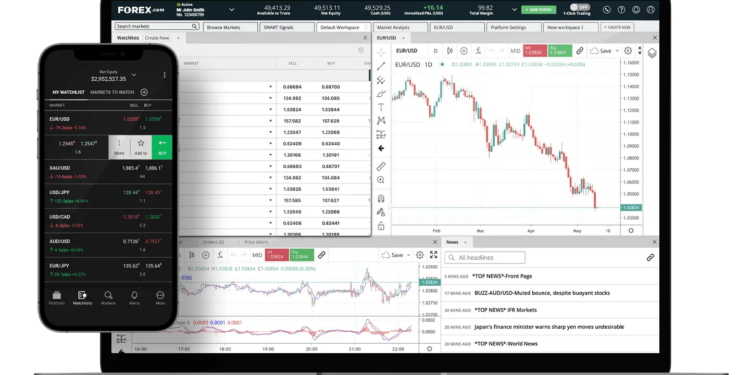Open the Market Analysis tab
Image resolution: width=750 pixels, height=375 pixels.
coord(400,27)
